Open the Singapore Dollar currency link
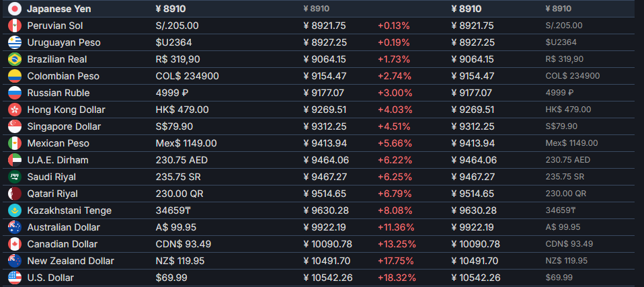This screenshot has height=287, width=644. coord(63,126)
